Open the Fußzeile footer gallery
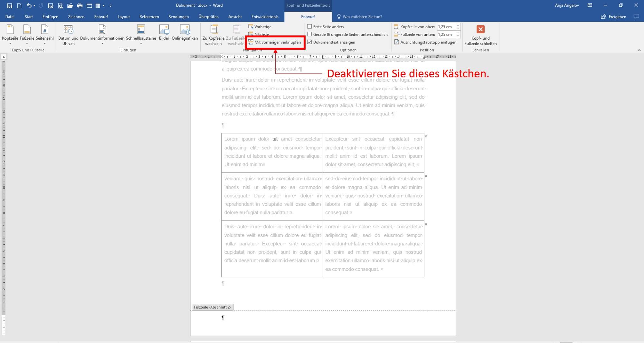 tap(27, 35)
